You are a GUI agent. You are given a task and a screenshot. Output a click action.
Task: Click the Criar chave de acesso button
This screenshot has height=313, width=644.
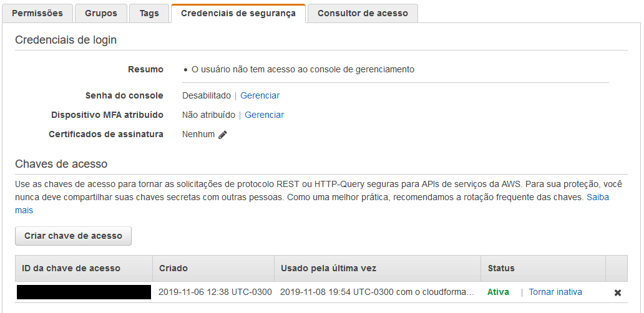(73, 236)
